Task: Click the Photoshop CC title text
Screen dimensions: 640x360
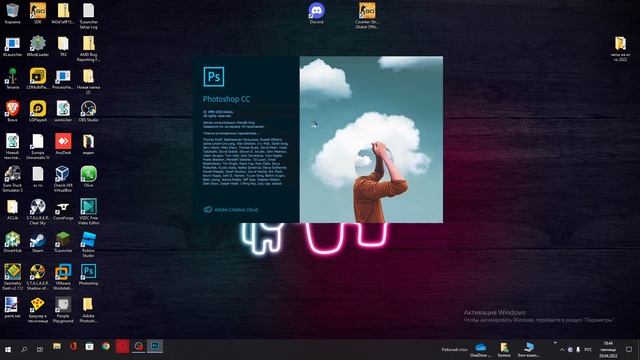Action: pos(226,99)
